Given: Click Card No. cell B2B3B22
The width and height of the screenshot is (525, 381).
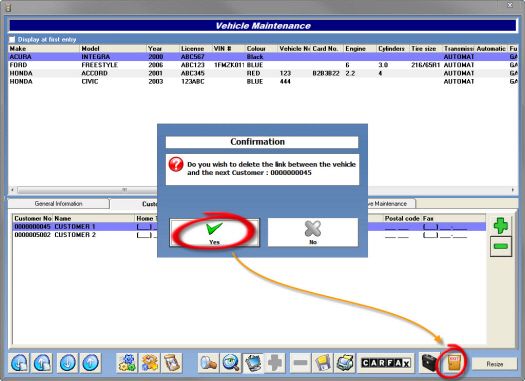Looking at the screenshot, I should (326, 73).
